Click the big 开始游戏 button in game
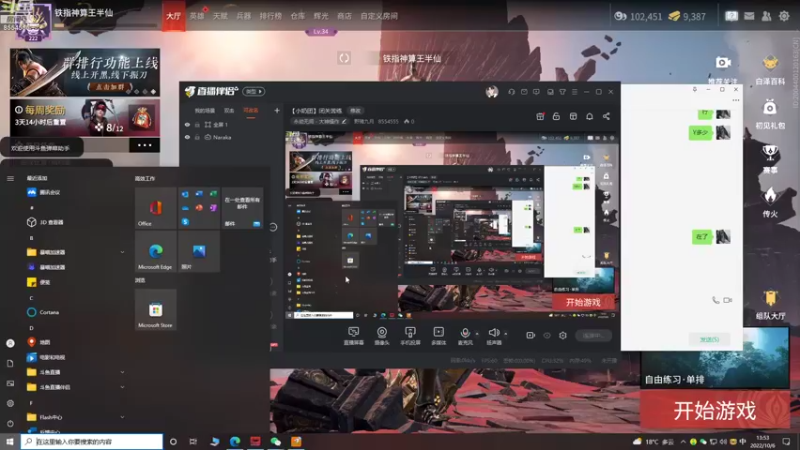Viewport: 800px width, 450px height. tap(714, 410)
